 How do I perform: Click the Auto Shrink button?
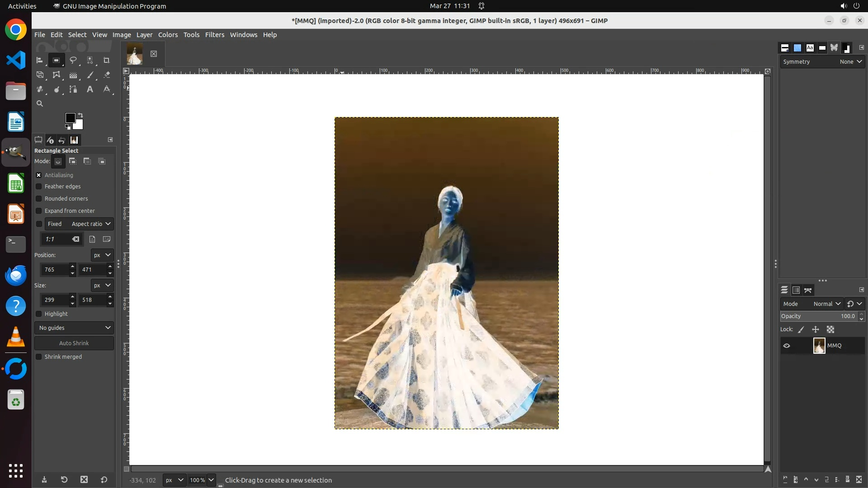pos(74,343)
